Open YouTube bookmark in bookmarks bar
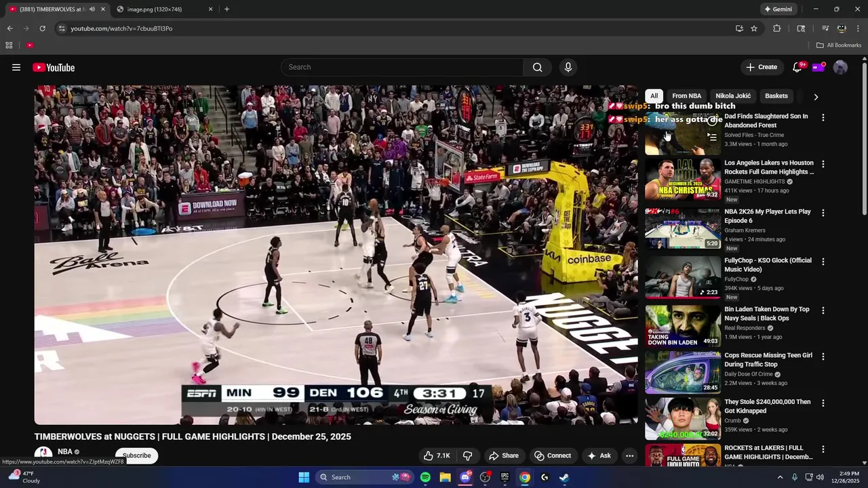 pos(30,45)
